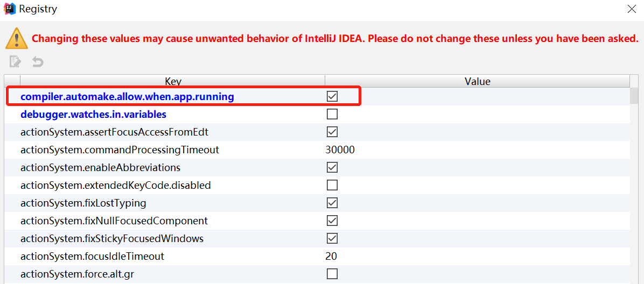Image resolution: width=644 pixels, height=284 pixels.
Task: Click the Key column header
Action: [173, 81]
